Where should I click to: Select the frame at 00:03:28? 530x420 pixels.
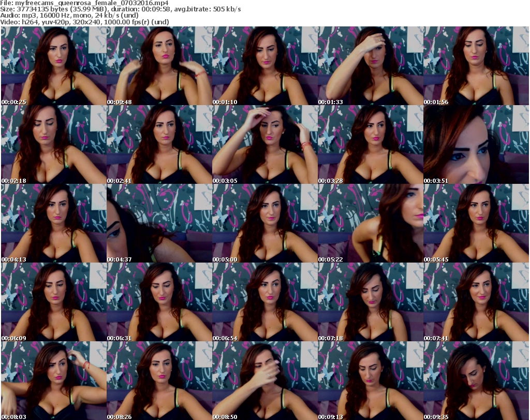[x=371, y=144]
